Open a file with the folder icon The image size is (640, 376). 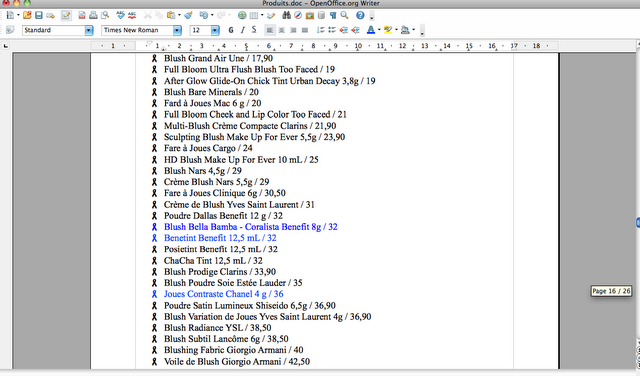coord(27,16)
